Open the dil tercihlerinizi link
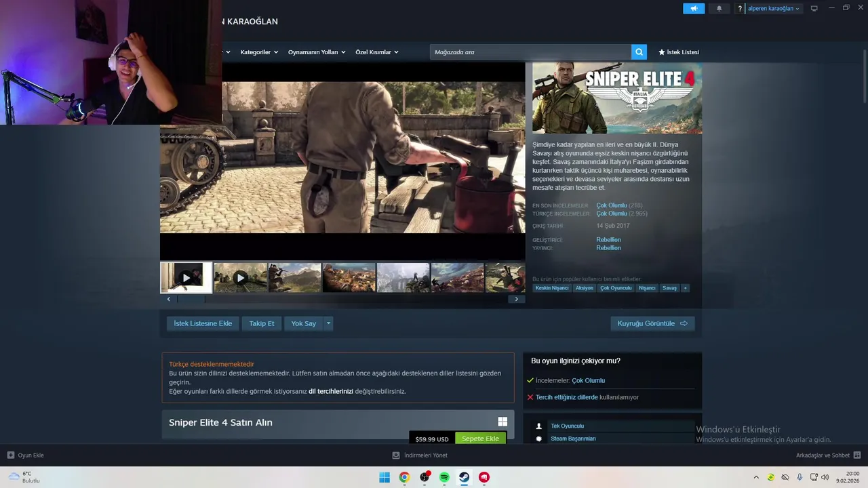 331,391
